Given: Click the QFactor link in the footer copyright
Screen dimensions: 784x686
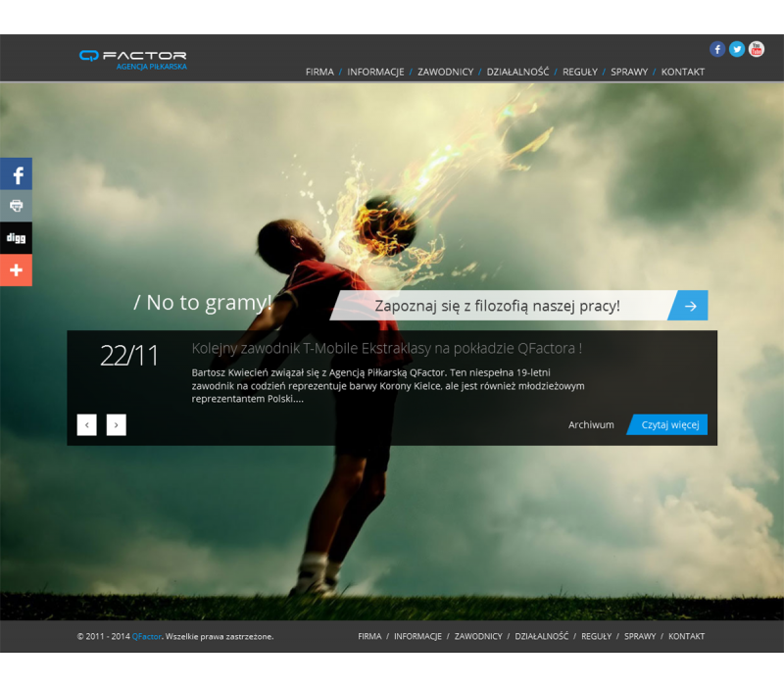Looking at the screenshot, I should [146, 636].
